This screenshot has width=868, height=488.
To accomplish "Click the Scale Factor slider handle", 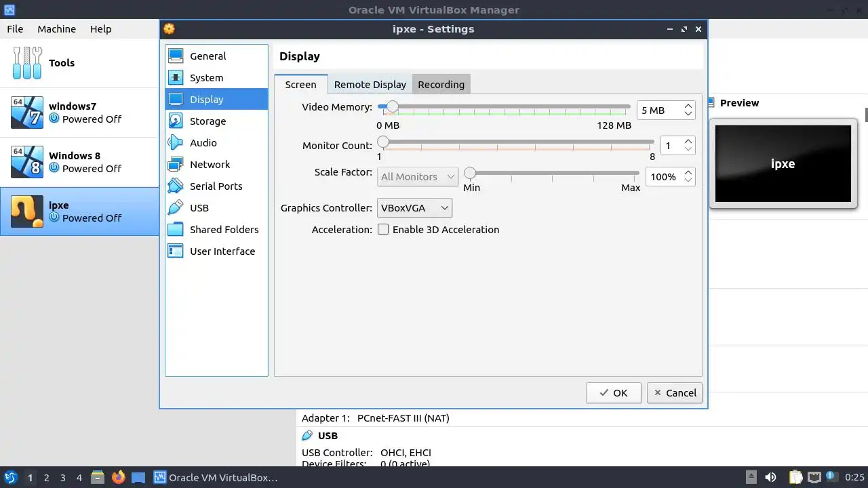I will (x=469, y=173).
